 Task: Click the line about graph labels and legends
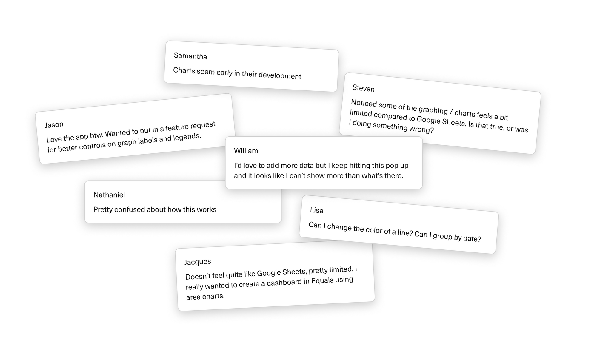(x=124, y=143)
